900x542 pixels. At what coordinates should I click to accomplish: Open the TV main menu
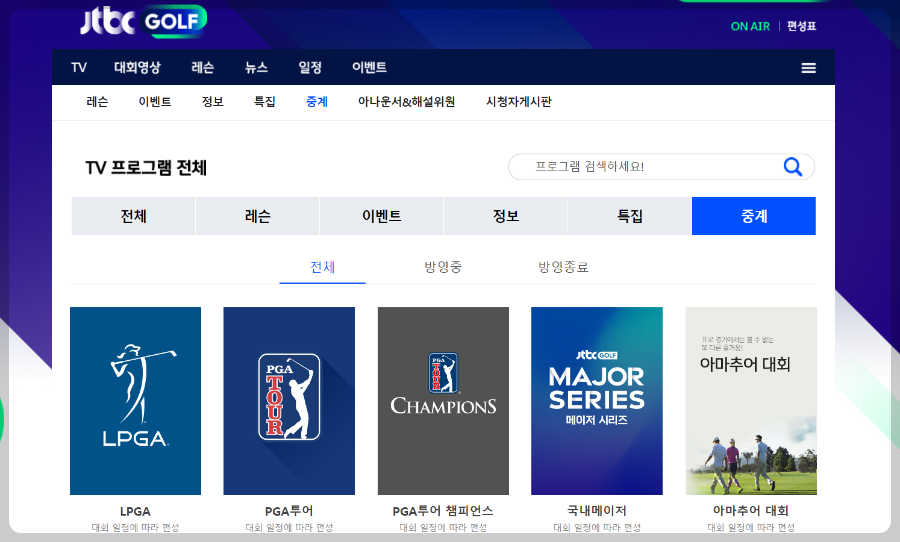tap(79, 68)
